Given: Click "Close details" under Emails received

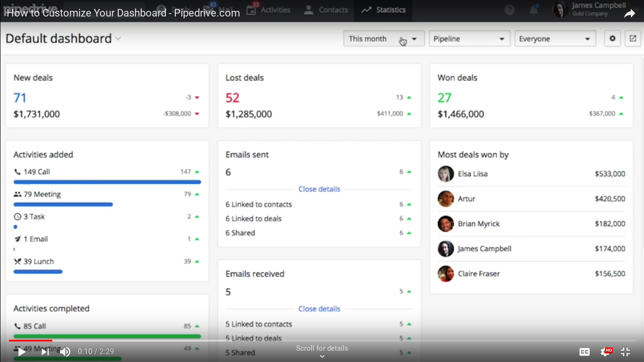Looking at the screenshot, I should [319, 309].
